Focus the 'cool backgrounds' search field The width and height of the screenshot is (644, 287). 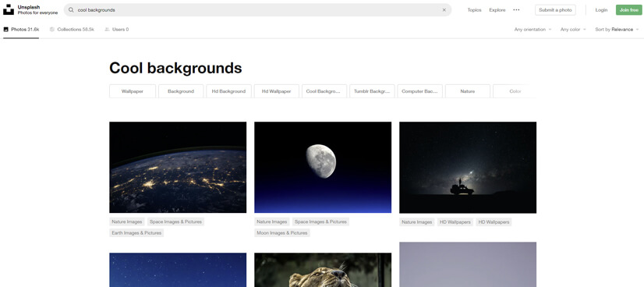coord(257,10)
